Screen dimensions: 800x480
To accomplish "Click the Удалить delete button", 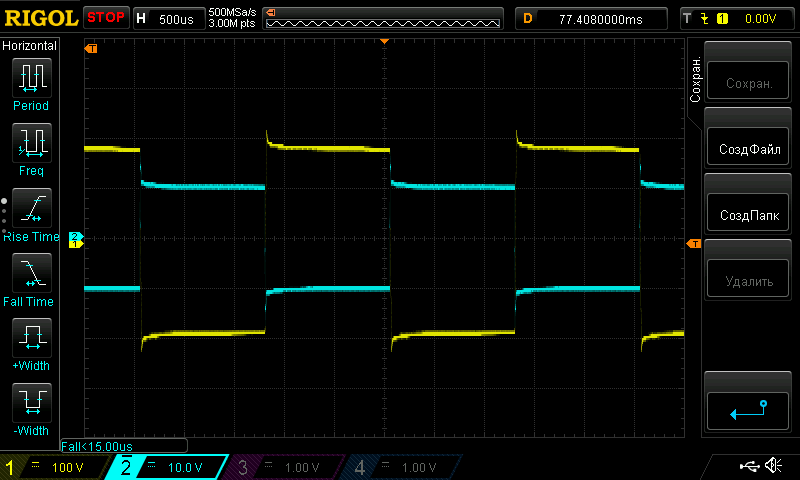I will pos(748,278).
